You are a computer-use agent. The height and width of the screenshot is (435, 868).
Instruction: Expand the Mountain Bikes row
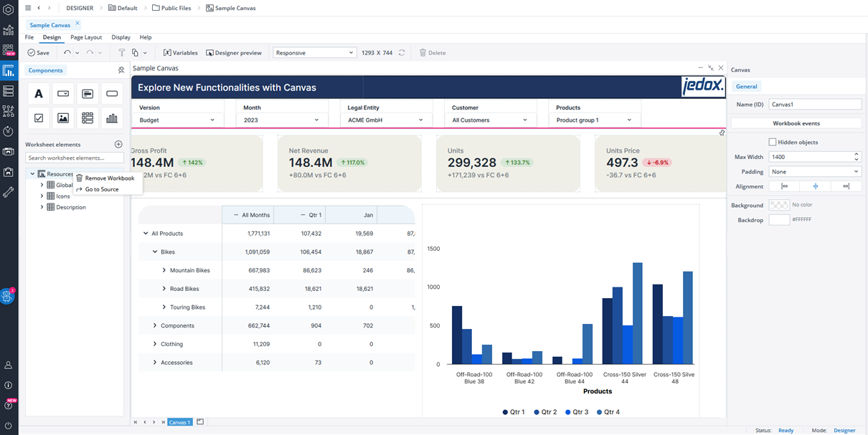coord(164,271)
